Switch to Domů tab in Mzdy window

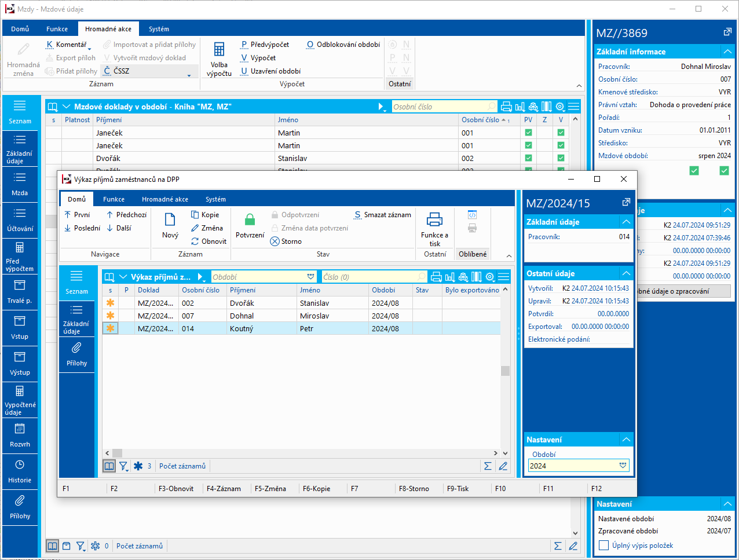tap(20, 29)
